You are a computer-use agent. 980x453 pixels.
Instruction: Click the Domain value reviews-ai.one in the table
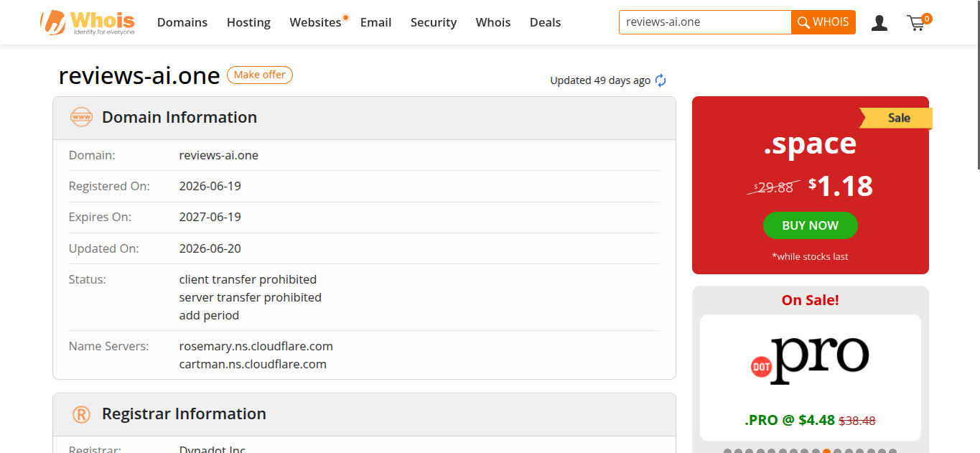[219, 155]
